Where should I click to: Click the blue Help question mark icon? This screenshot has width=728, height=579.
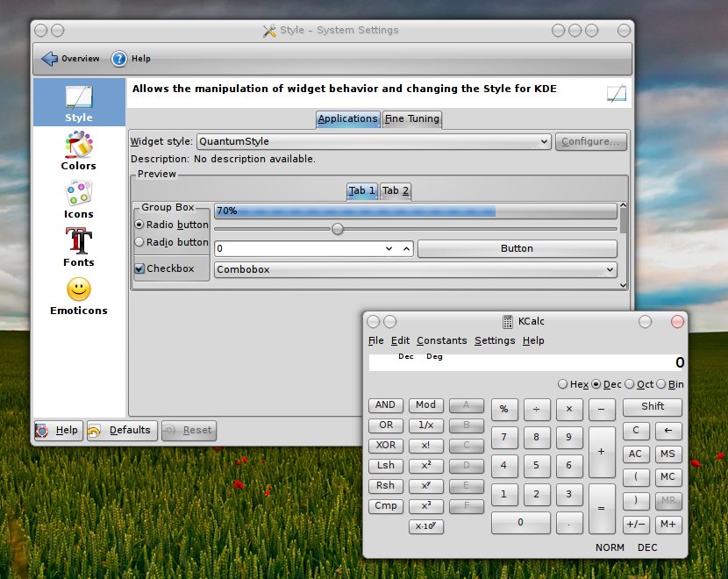tap(119, 59)
